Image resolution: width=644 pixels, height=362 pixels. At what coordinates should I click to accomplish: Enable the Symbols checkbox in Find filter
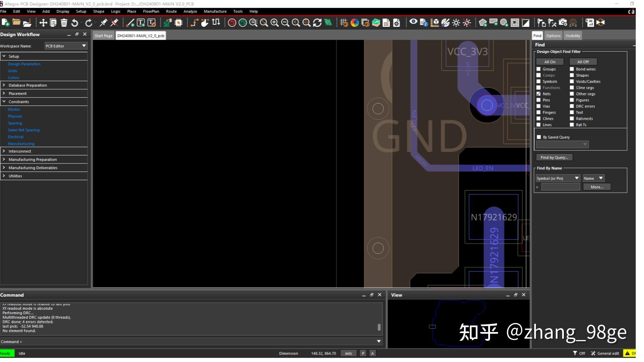click(538, 82)
